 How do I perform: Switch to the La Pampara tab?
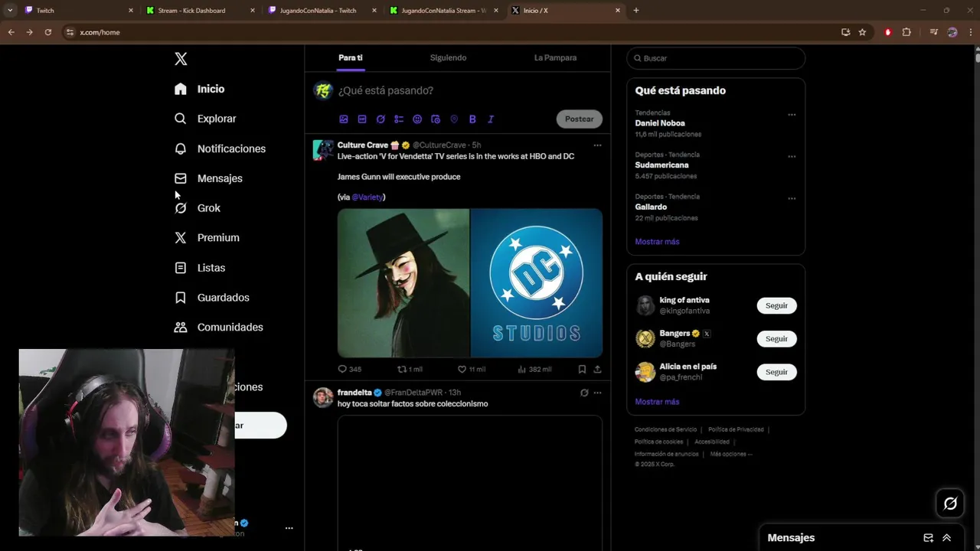555,58
